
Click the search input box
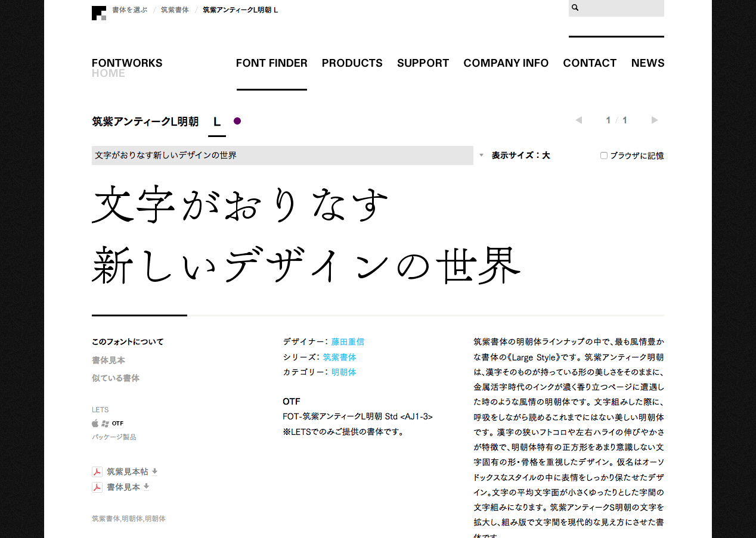616,8
